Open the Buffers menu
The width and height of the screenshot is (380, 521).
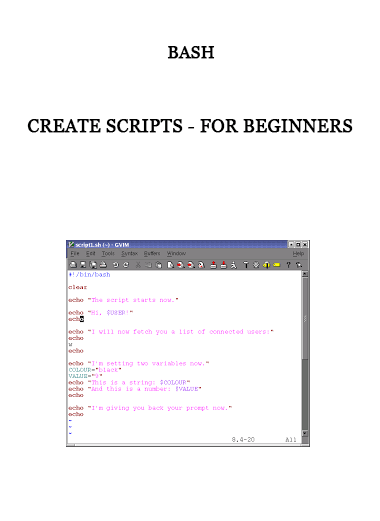(152, 254)
